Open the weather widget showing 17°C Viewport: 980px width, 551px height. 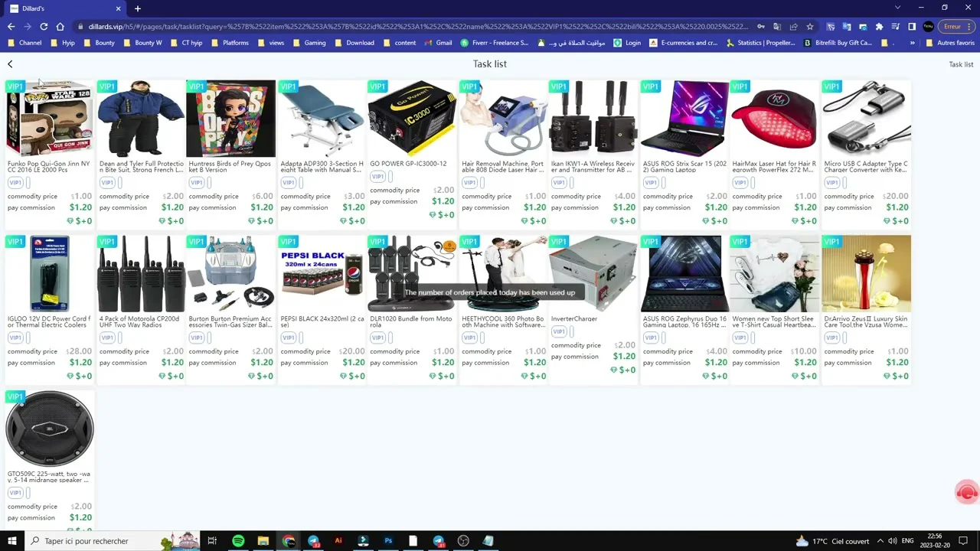[833, 541]
